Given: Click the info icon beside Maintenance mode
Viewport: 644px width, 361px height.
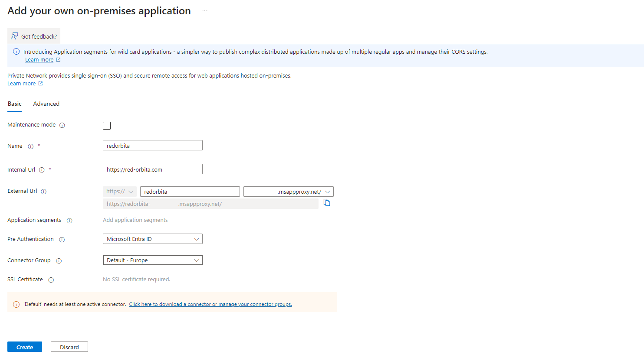Looking at the screenshot, I should click(x=62, y=125).
